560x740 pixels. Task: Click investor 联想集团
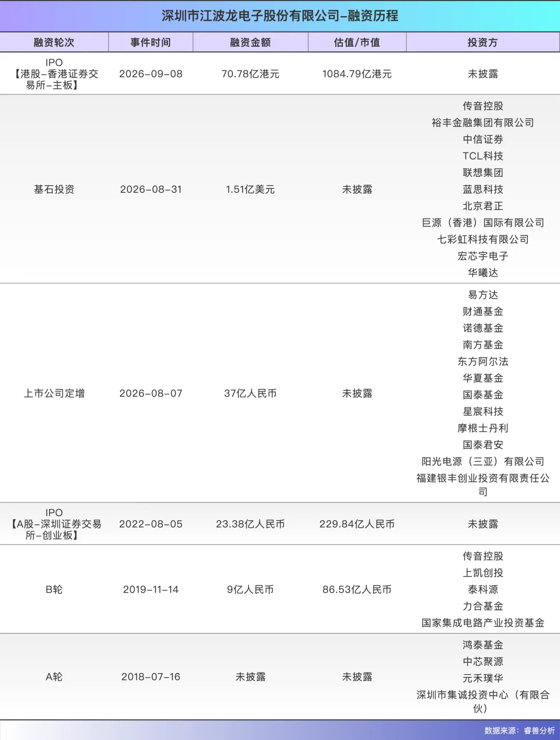click(483, 172)
